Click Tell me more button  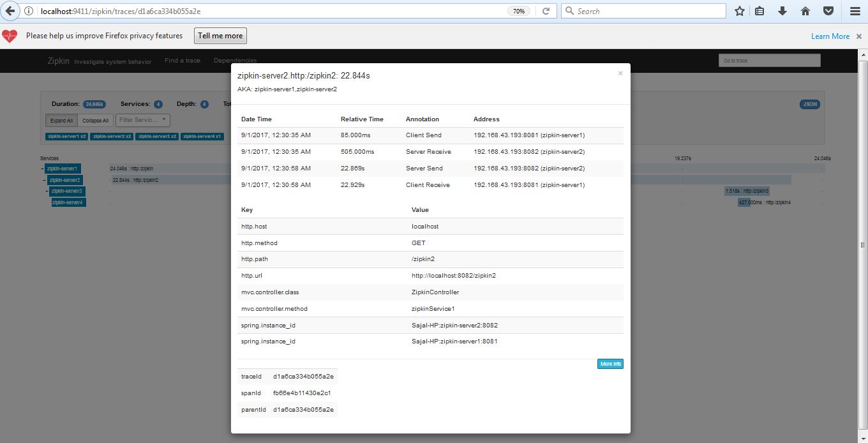click(220, 36)
